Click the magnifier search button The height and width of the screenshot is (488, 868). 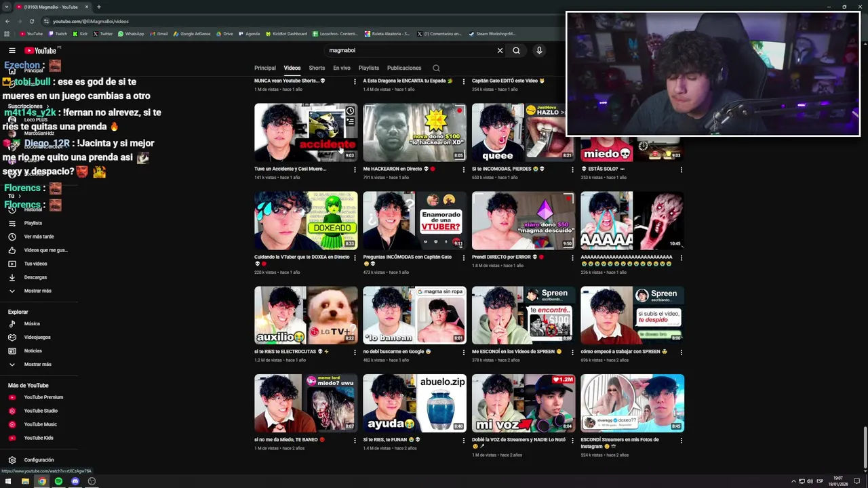coord(516,50)
